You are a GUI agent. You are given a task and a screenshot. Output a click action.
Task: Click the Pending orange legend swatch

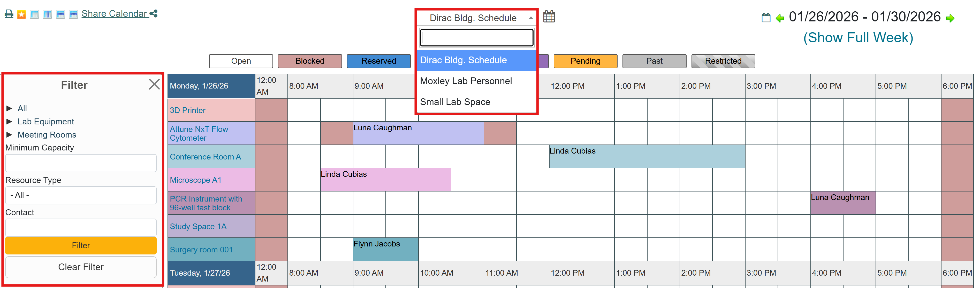(x=585, y=61)
